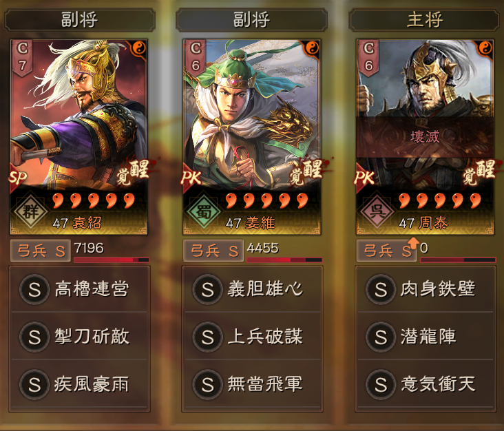Viewport: 504px width, 431px height.
Task: Select the 弓兵 S troop label under 姜維
Action: tap(213, 251)
